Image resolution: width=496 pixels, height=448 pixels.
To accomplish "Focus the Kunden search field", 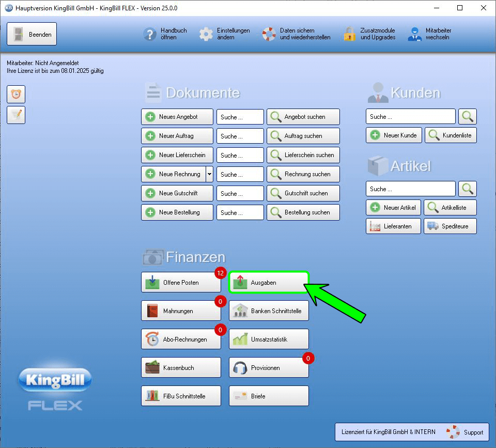I will click(411, 116).
